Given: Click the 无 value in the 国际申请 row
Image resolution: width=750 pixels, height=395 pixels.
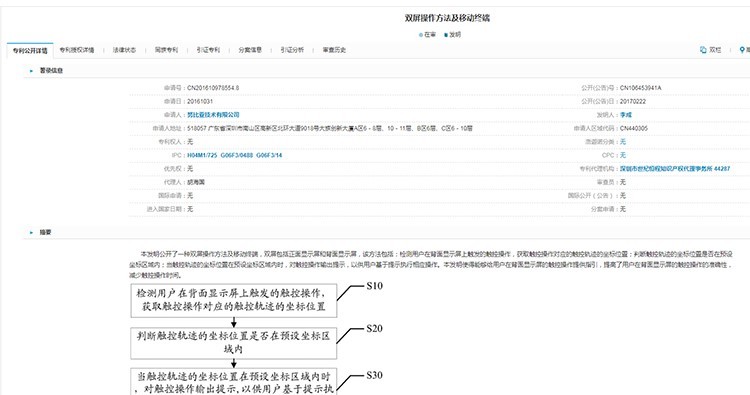Looking at the screenshot, I should pos(190,196).
